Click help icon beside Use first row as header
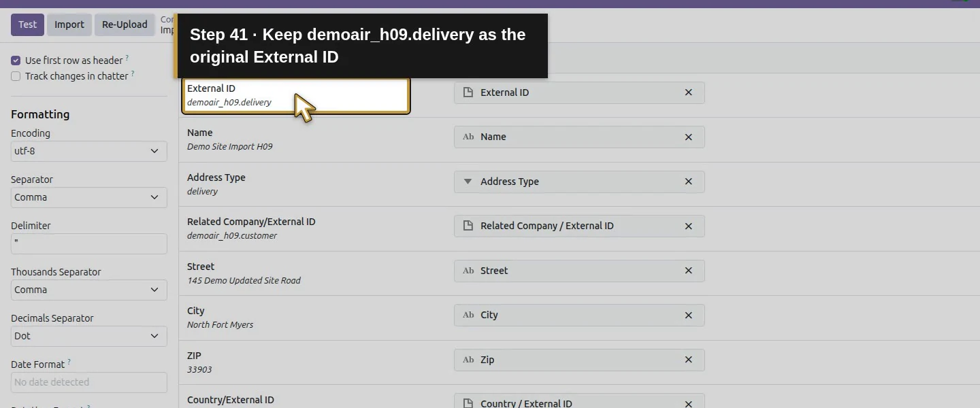The width and height of the screenshot is (980, 408). click(x=127, y=58)
